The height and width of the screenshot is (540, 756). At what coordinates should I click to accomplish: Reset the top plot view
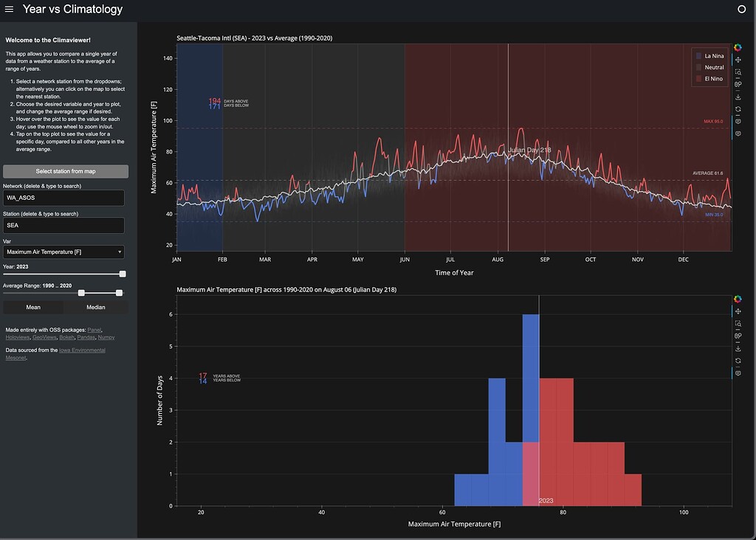(x=738, y=109)
